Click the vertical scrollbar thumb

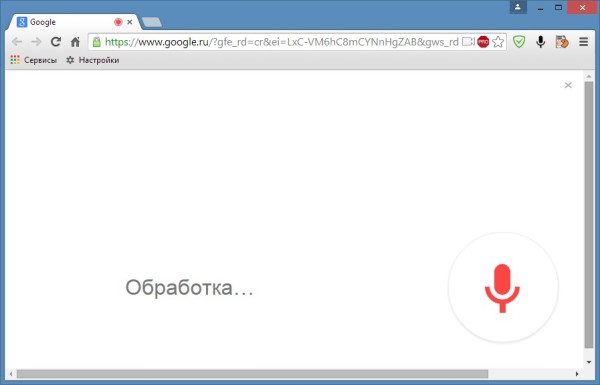click(589, 214)
